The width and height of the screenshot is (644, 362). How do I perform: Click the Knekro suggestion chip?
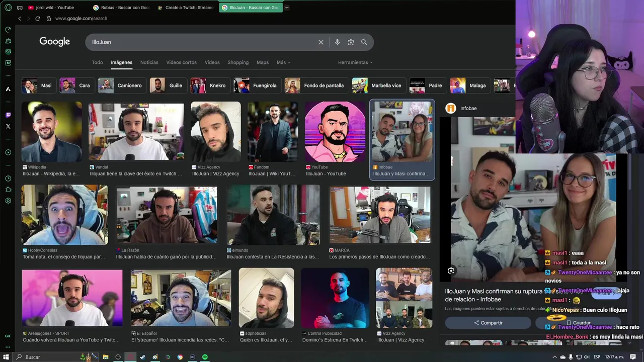(x=209, y=85)
